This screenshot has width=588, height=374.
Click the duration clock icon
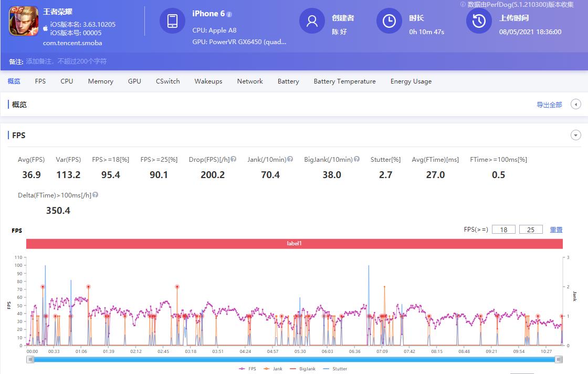(389, 21)
